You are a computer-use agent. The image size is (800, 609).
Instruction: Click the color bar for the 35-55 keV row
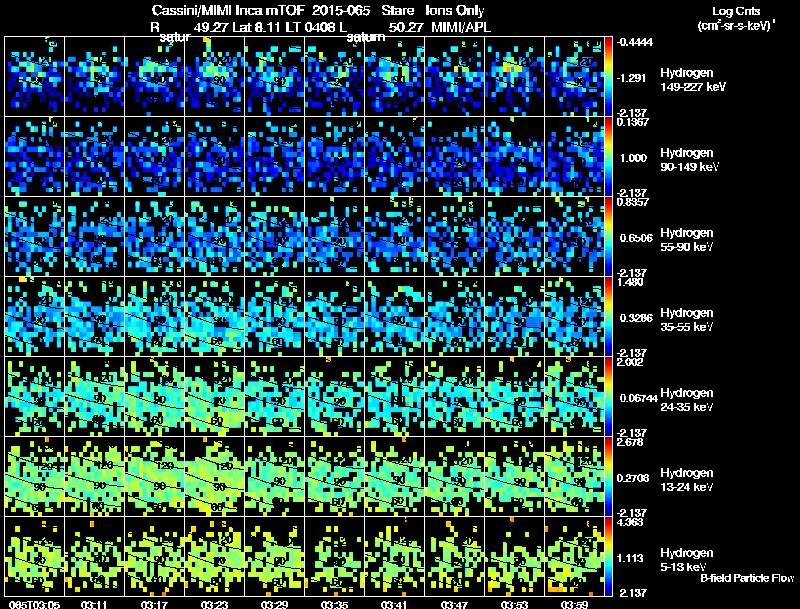coord(608,317)
